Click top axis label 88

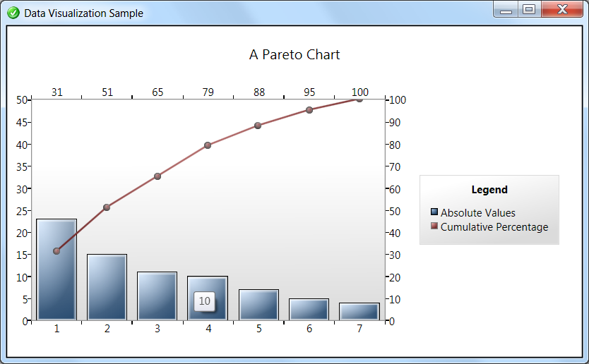coord(259,92)
